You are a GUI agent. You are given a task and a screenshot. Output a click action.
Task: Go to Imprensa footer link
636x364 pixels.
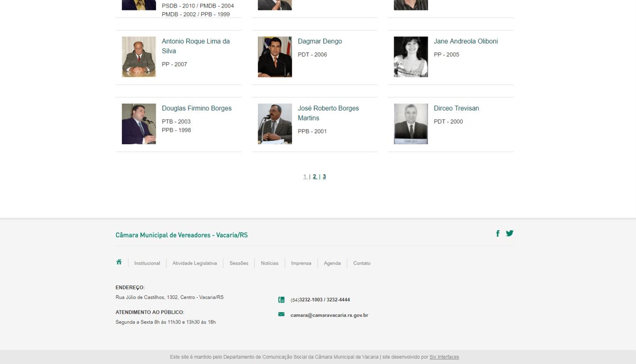[301, 263]
